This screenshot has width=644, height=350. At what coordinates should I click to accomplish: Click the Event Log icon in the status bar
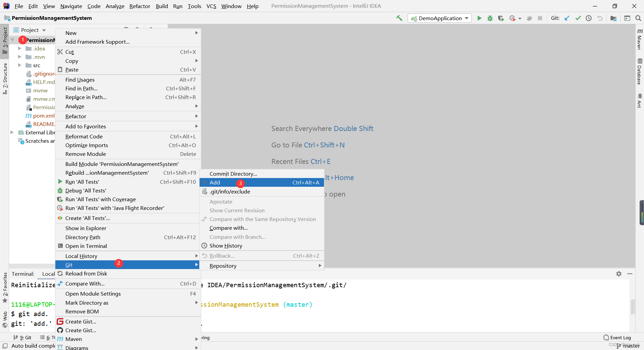click(x=606, y=338)
